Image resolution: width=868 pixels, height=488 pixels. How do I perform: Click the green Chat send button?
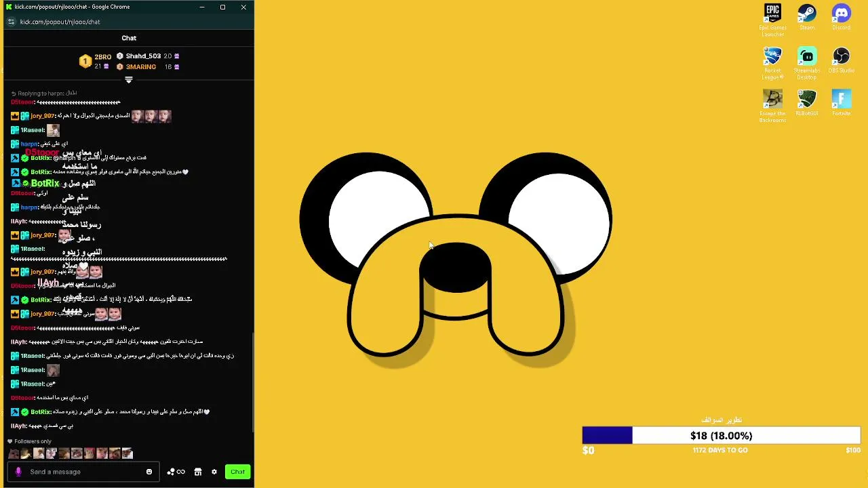tap(237, 472)
